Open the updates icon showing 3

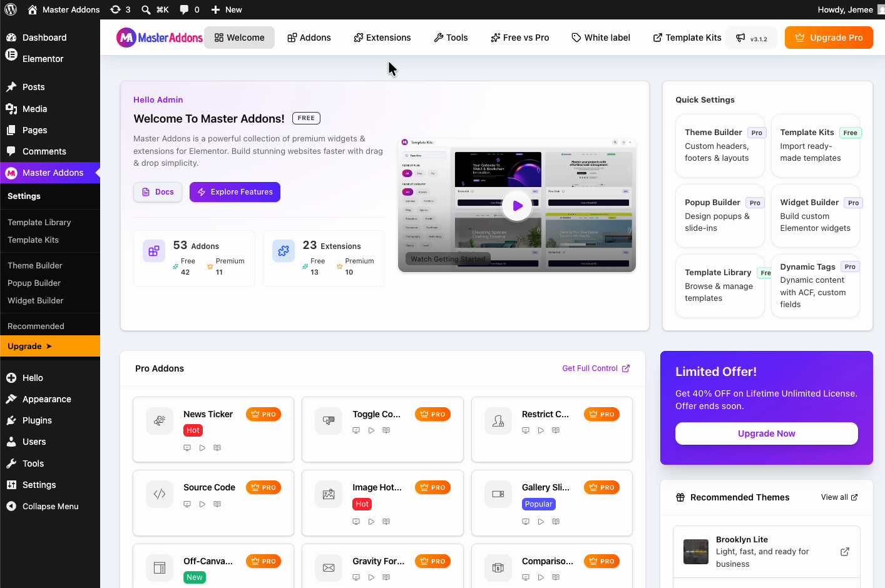coord(120,9)
